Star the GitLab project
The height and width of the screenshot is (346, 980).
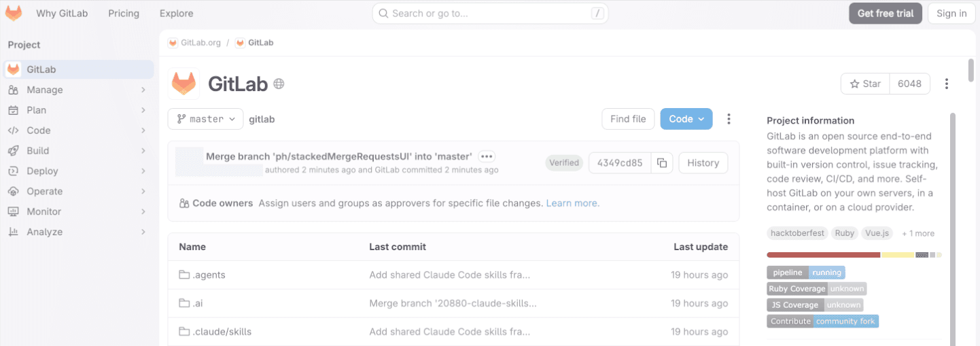(865, 84)
